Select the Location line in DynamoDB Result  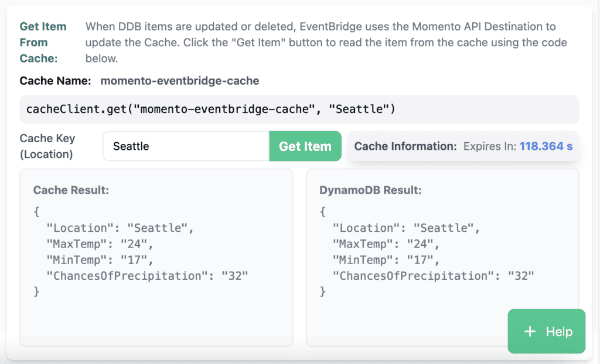(407, 228)
